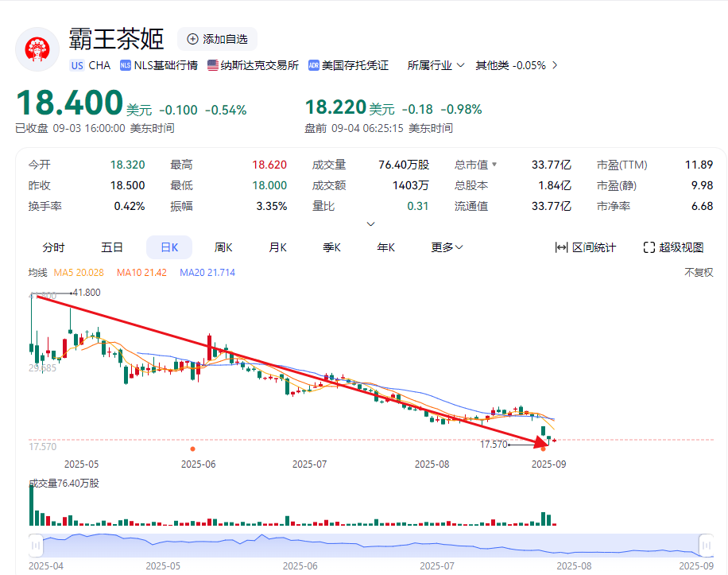Click the right range slider handle

pyautogui.click(x=707, y=546)
